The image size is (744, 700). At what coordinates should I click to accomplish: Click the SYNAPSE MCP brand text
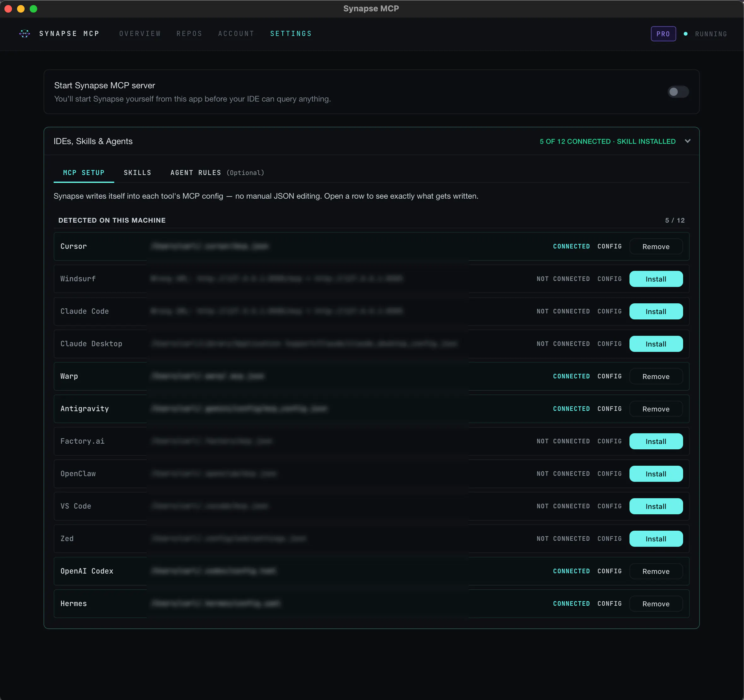[x=69, y=34]
